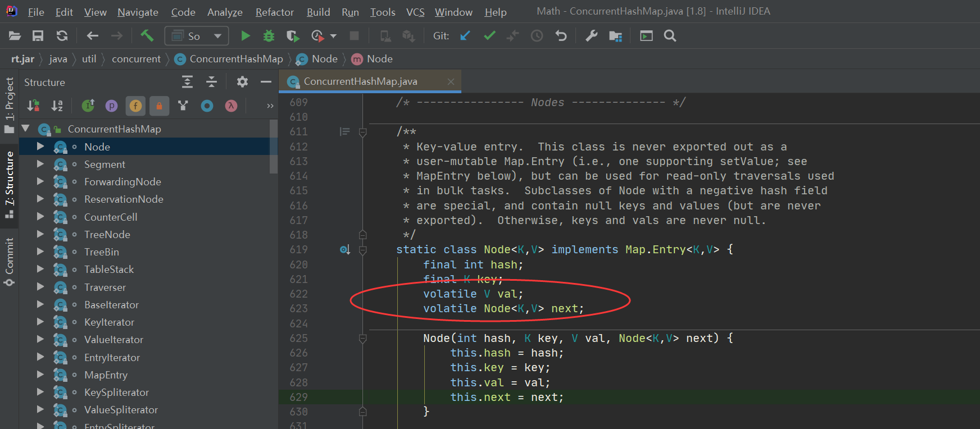Open the Commit tool window

pos(9,262)
